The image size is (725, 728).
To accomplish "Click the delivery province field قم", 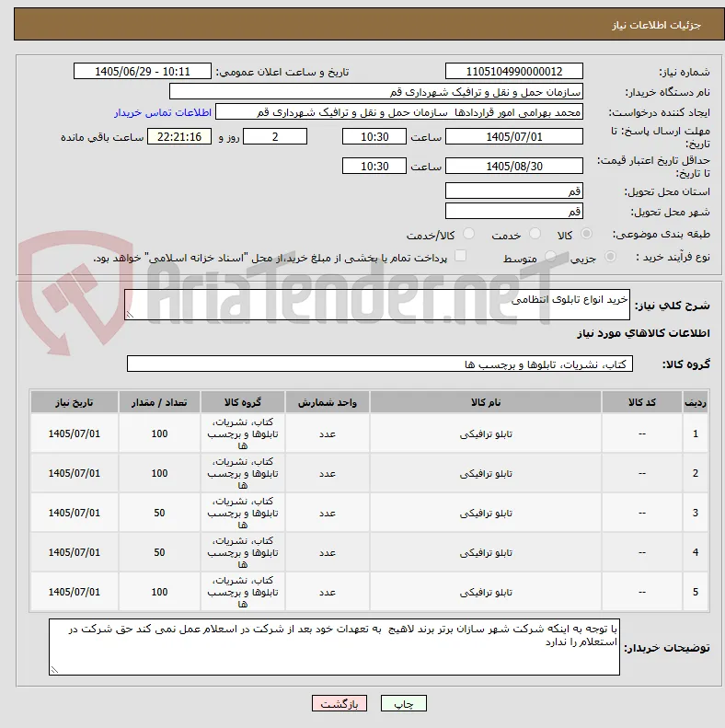I will [513, 191].
